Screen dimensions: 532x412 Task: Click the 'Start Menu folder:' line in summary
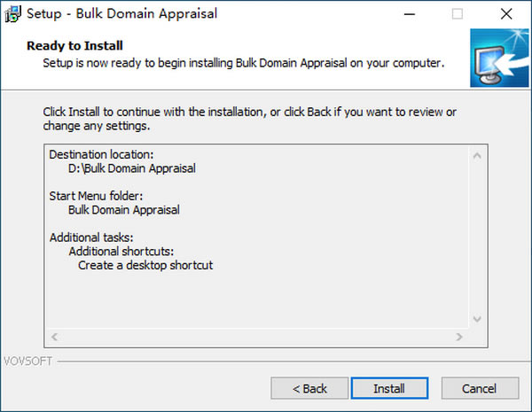click(96, 197)
